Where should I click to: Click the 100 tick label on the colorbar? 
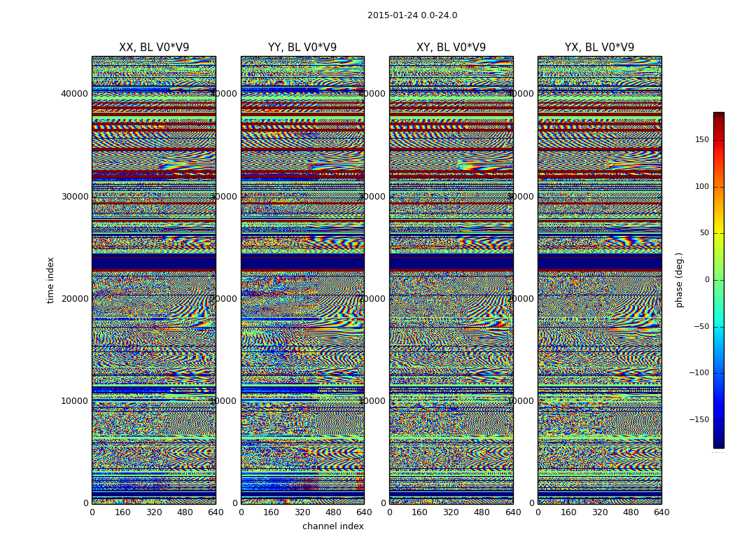[702, 186]
